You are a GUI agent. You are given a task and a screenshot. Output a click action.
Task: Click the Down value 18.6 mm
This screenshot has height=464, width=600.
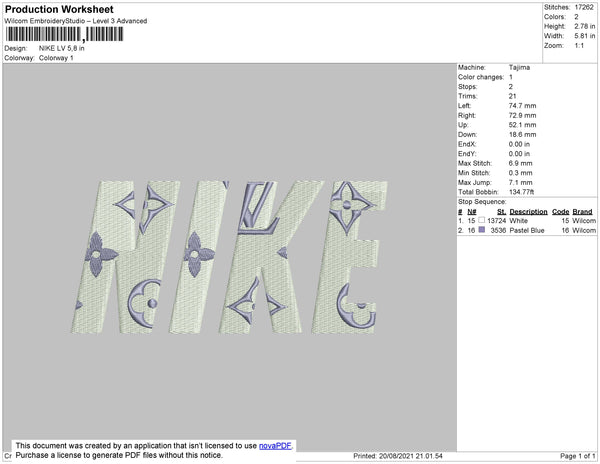coord(522,134)
